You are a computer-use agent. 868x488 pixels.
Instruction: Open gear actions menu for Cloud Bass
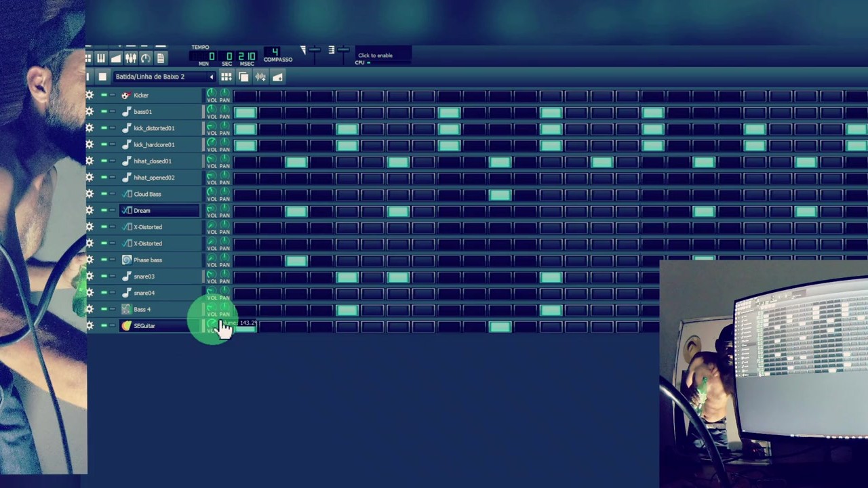[90, 194]
